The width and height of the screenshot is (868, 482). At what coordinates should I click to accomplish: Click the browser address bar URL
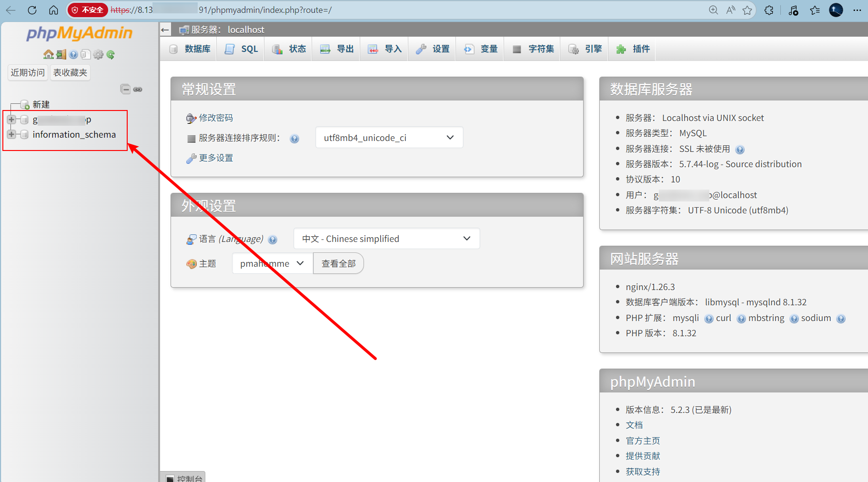coord(221,10)
